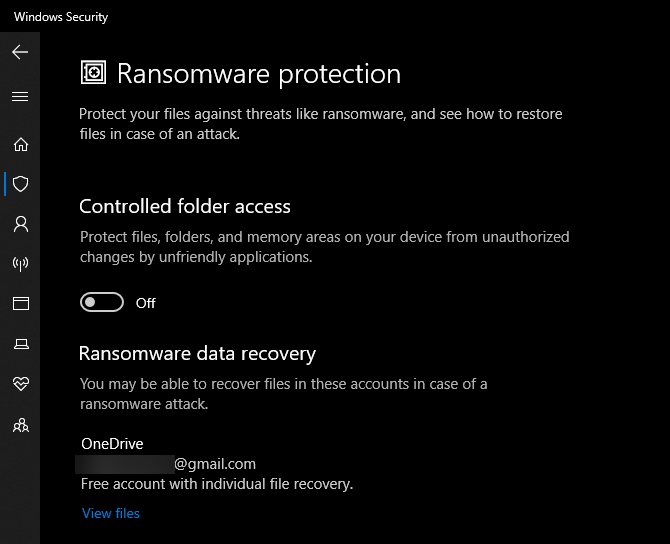Viewport: 670px width, 544px height.
Task: Open Account protection person icon
Action: [x=21, y=224]
